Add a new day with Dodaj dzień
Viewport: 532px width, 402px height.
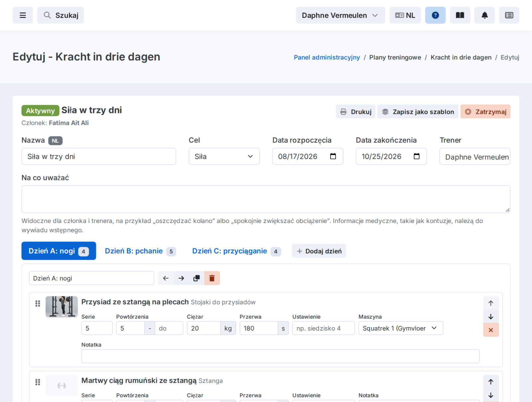point(319,251)
